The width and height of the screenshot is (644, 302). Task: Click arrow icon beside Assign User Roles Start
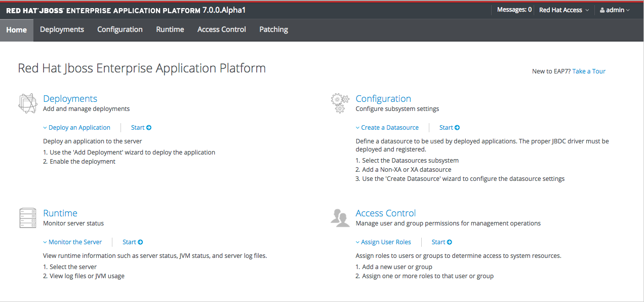450,242
